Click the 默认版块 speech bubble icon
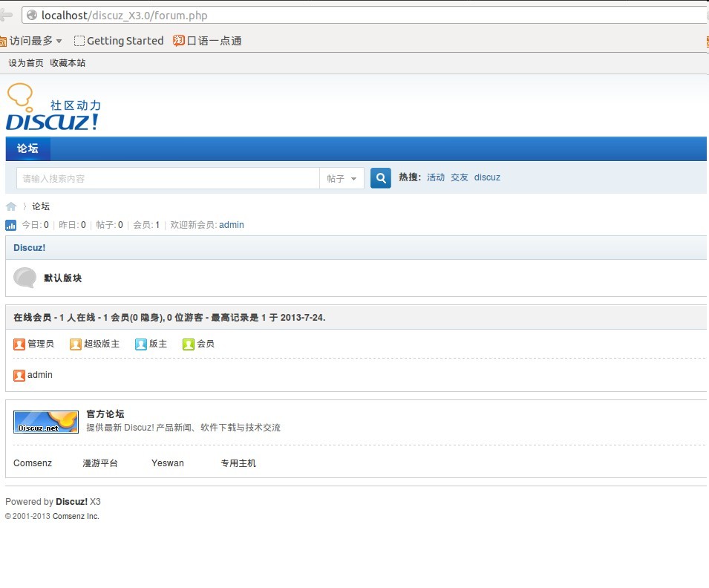This screenshot has height=588, width=709. pyautogui.click(x=24, y=278)
